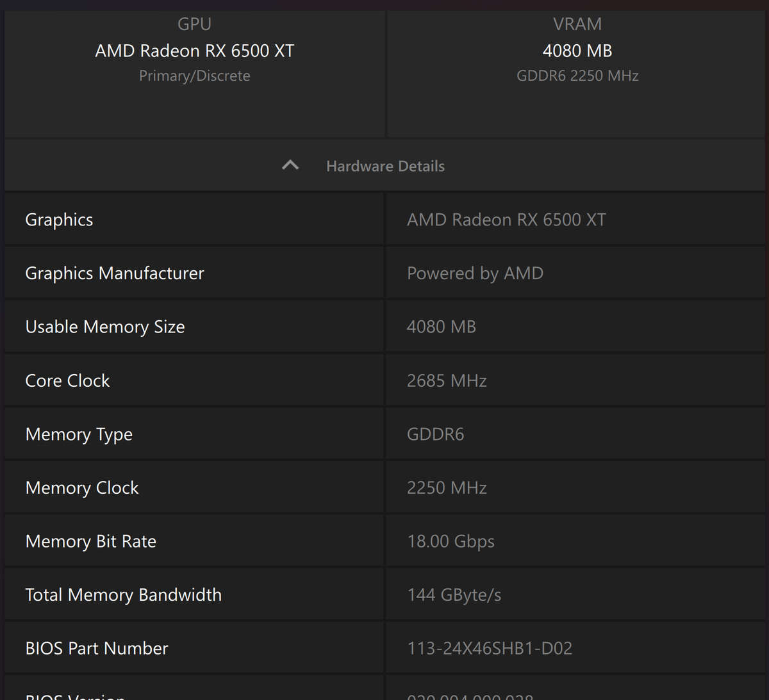
Task: Click the Memory Bit Rate label
Action: click(91, 541)
